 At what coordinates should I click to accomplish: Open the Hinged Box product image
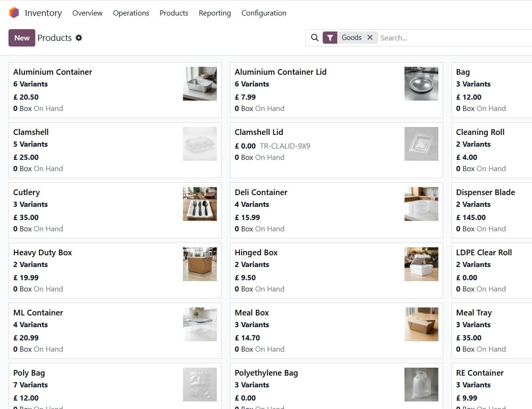click(x=421, y=264)
